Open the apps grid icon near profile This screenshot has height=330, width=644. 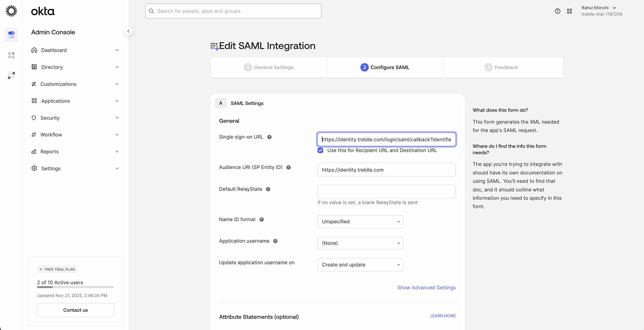point(570,11)
